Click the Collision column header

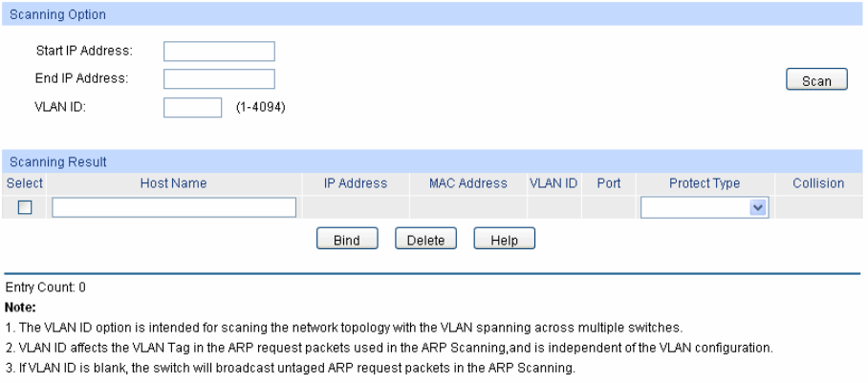[x=818, y=183]
